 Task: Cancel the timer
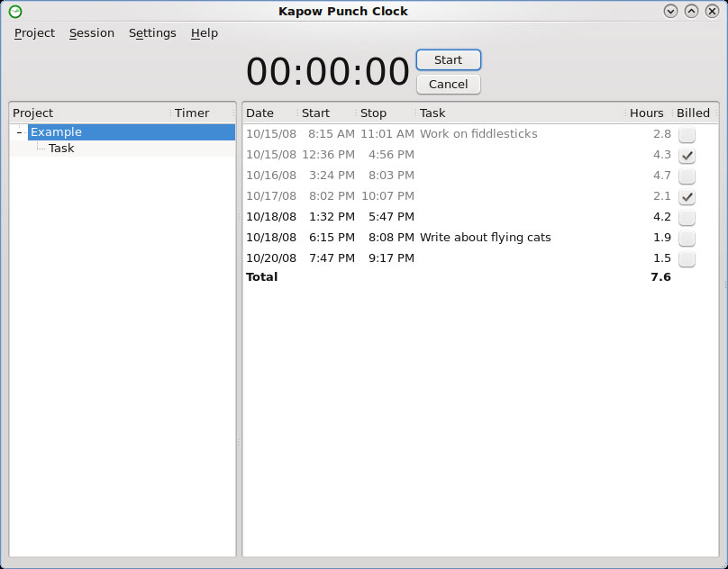coord(449,84)
